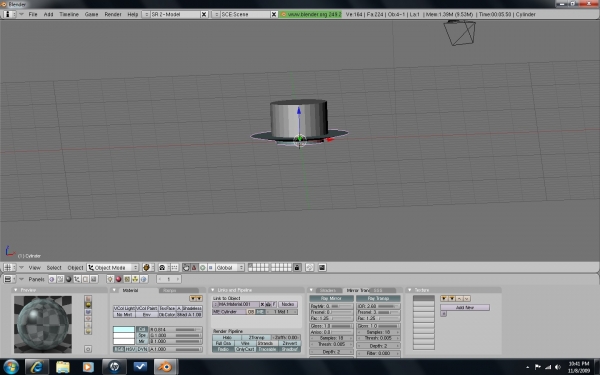This screenshot has height=375, width=600.
Task: Open the Game menu
Action: (x=91, y=14)
